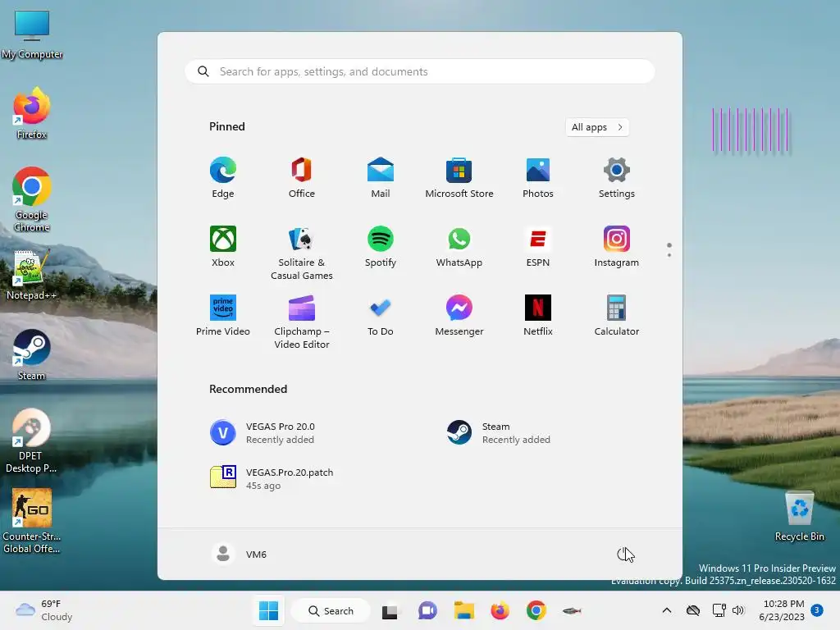
Task: Open the Calculator app
Action: tap(617, 316)
